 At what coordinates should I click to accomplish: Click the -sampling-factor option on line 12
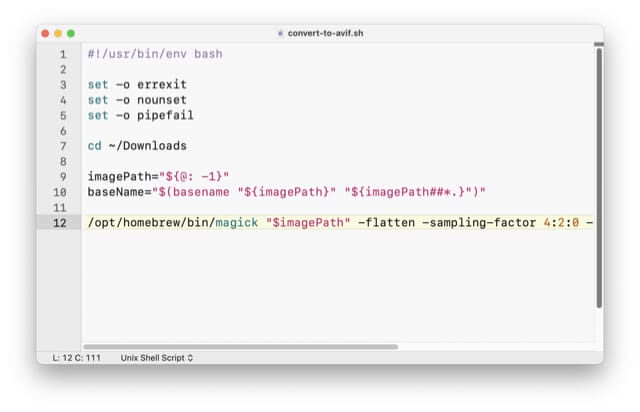coord(478,223)
